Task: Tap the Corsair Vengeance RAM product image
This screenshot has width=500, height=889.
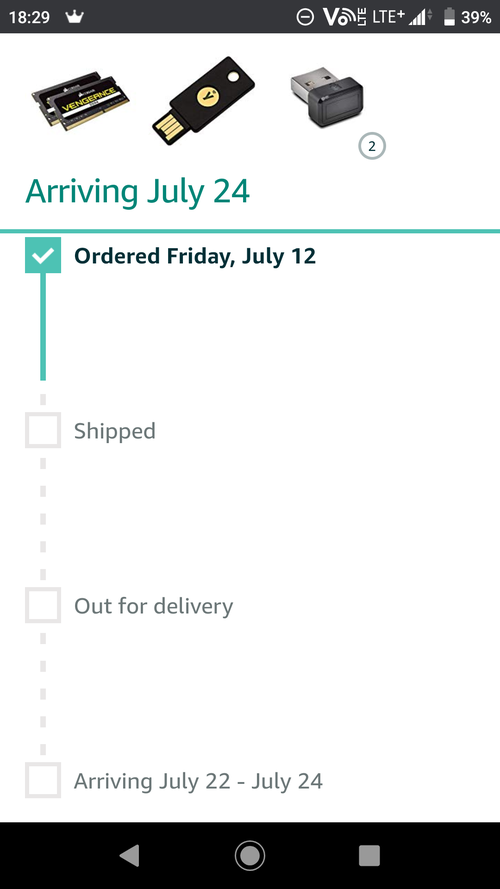Action: (x=79, y=100)
